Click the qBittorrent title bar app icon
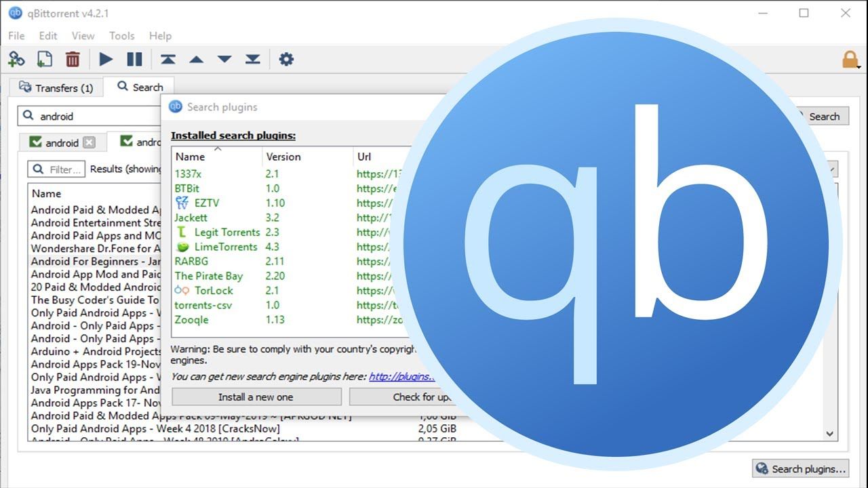 [x=15, y=13]
